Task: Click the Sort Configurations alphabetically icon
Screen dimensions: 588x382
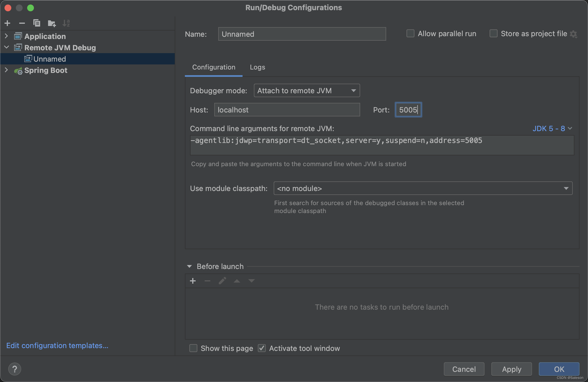Action: [x=66, y=23]
